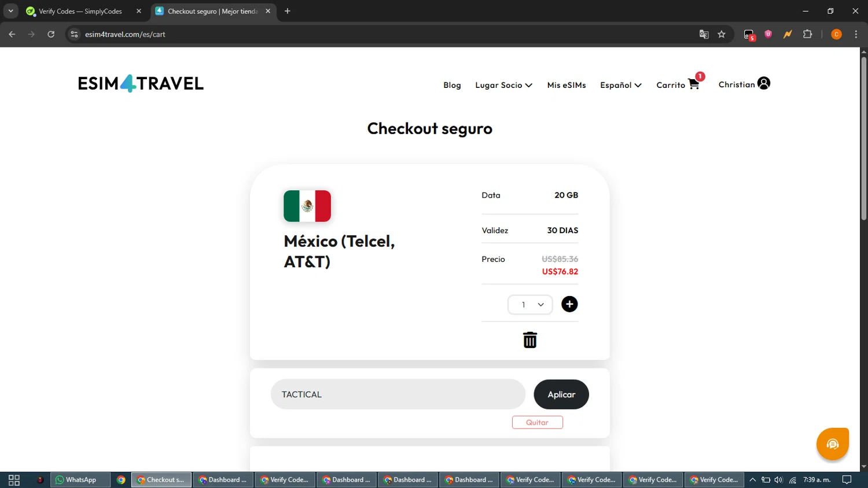
Task: Select the Checkout s... taskbar window
Action: [x=161, y=480]
